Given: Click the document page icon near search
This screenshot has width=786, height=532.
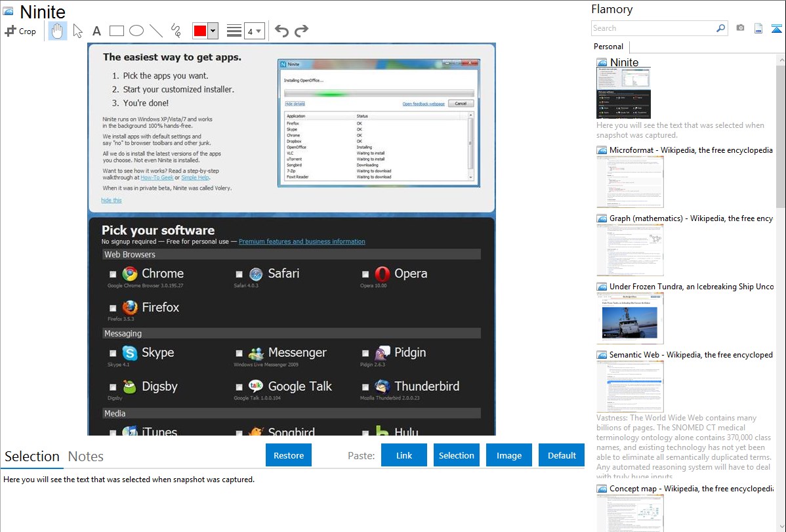Looking at the screenshot, I should tap(758, 28).
